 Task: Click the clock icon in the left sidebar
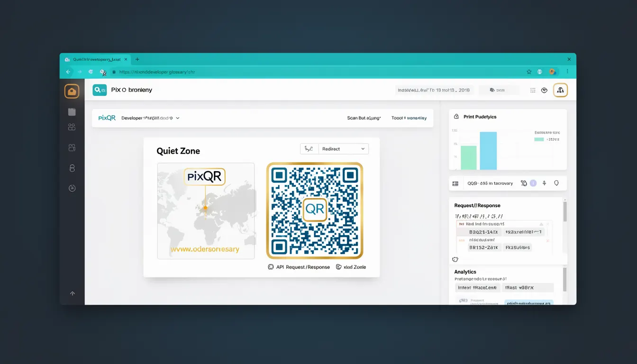pyautogui.click(x=72, y=188)
